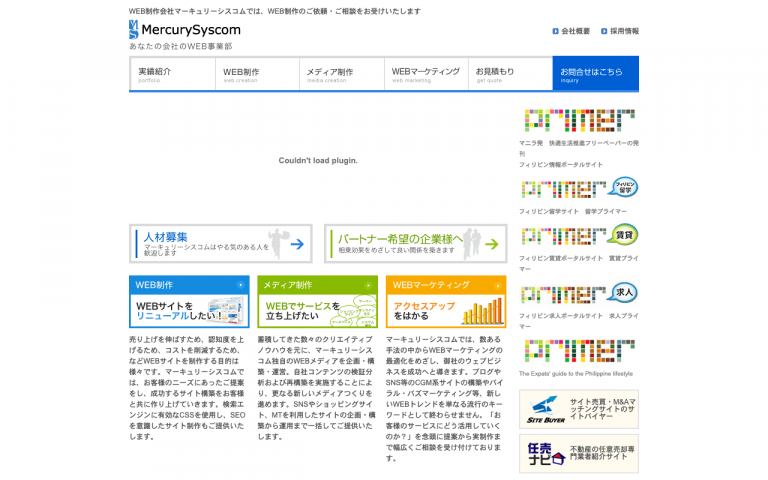
Task: Click the orange WEBマーケティング section header
Action: pyautogui.click(x=446, y=285)
